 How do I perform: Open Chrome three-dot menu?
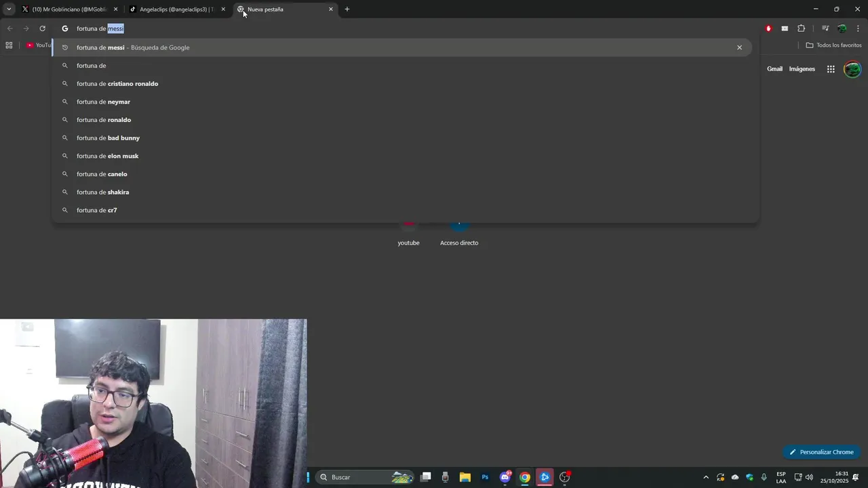coord(859,28)
